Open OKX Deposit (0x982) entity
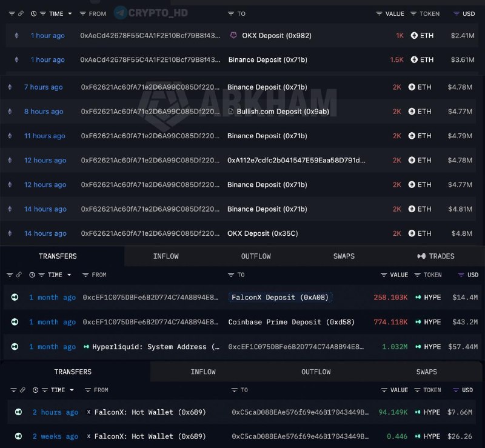The height and width of the screenshot is (448, 485). tap(276, 36)
